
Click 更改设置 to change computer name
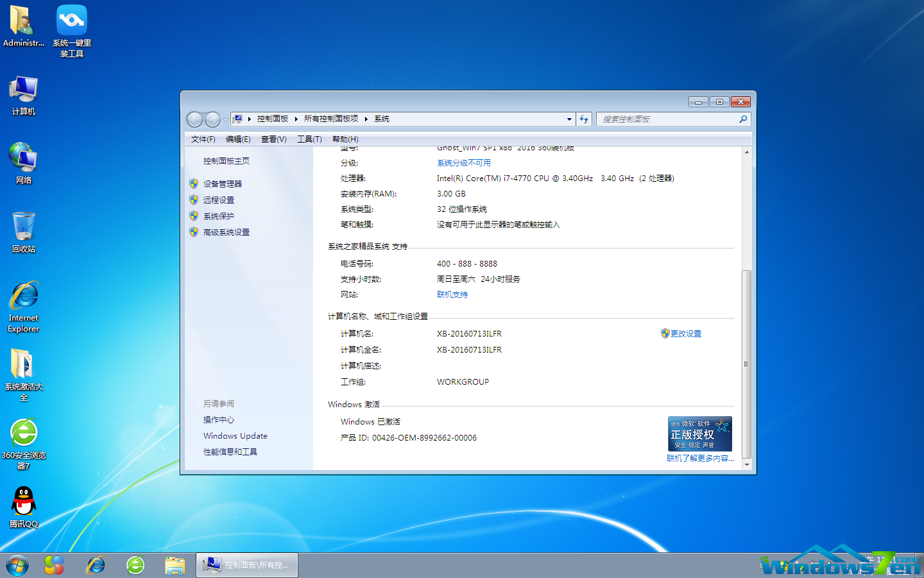[x=686, y=333]
